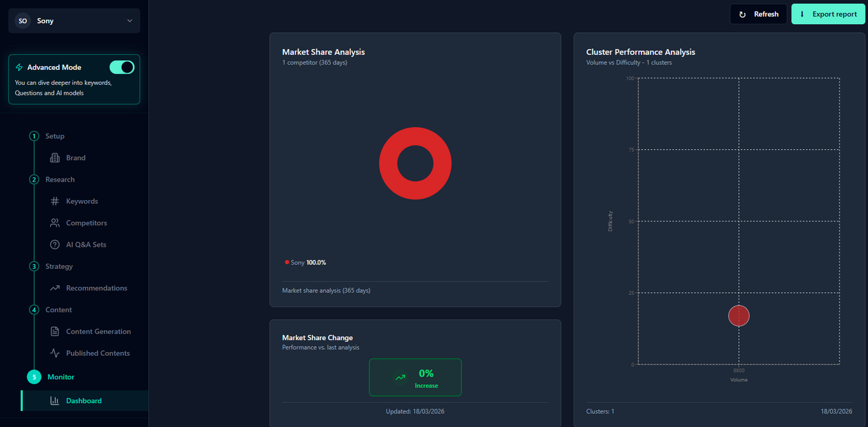Viewport: 868px width, 427px height.
Task: Click the AI Q&A Sets question-mark icon
Action: coord(55,244)
